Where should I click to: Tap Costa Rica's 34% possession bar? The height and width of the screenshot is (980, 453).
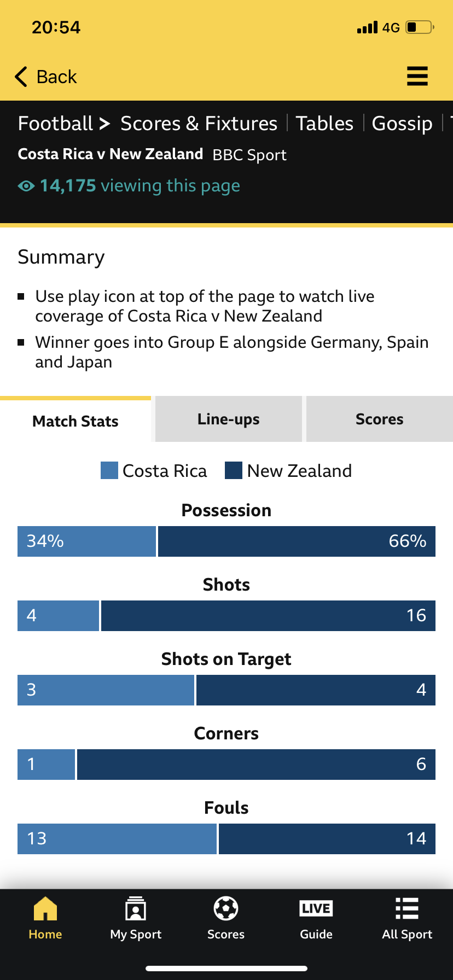point(86,541)
